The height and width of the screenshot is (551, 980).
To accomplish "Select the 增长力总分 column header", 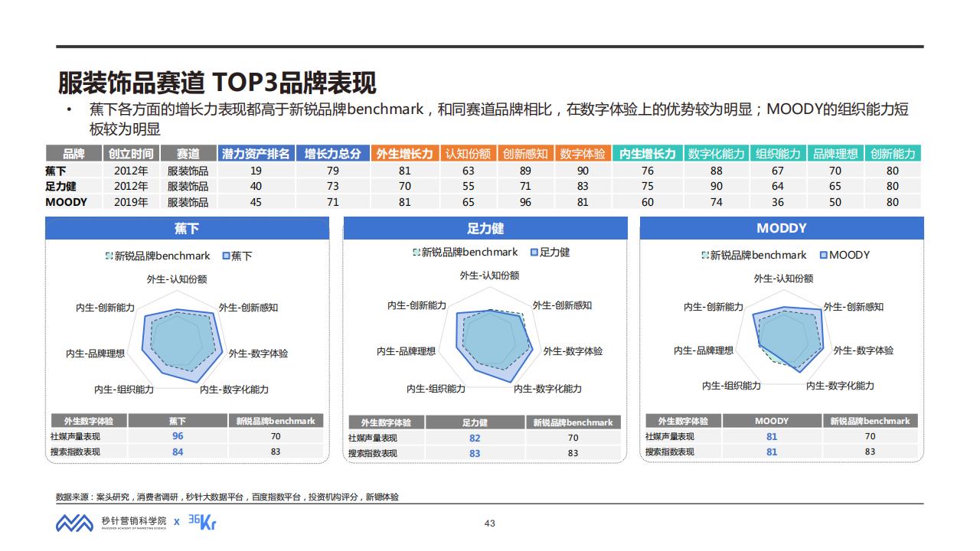I will tap(332, 154).
